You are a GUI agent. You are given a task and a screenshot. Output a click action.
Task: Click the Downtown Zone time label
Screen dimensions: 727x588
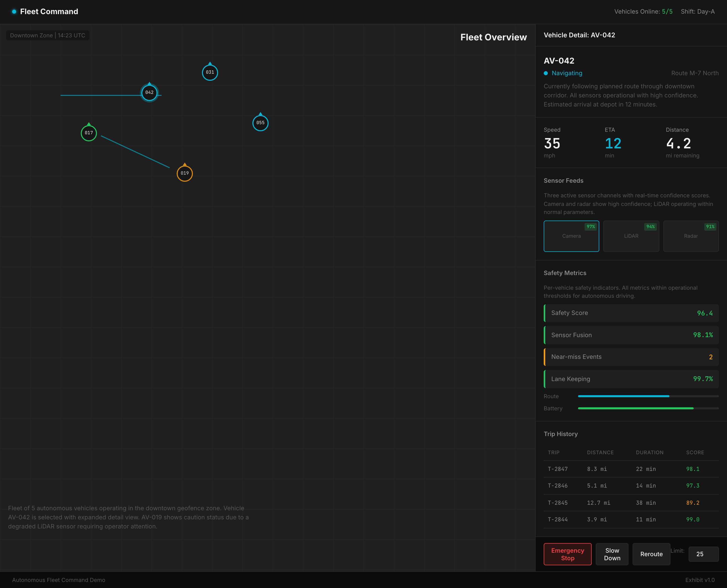[48, 35]
